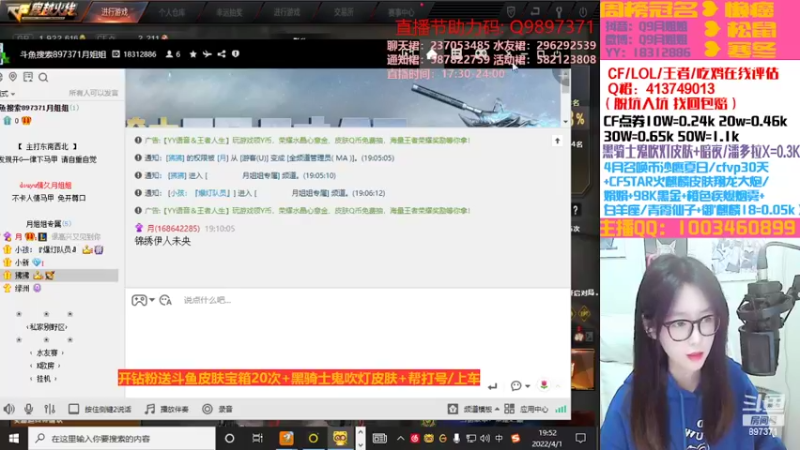Toggle the microphone in bottom toolbar

29,409
